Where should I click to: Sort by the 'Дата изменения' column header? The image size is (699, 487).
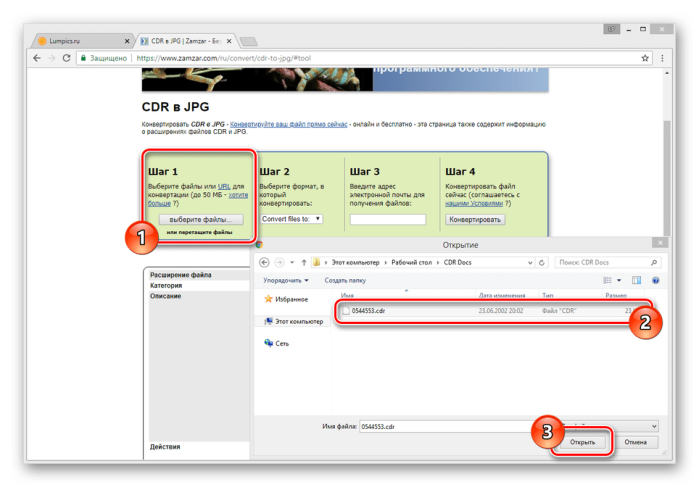click(x=502, y=296)
